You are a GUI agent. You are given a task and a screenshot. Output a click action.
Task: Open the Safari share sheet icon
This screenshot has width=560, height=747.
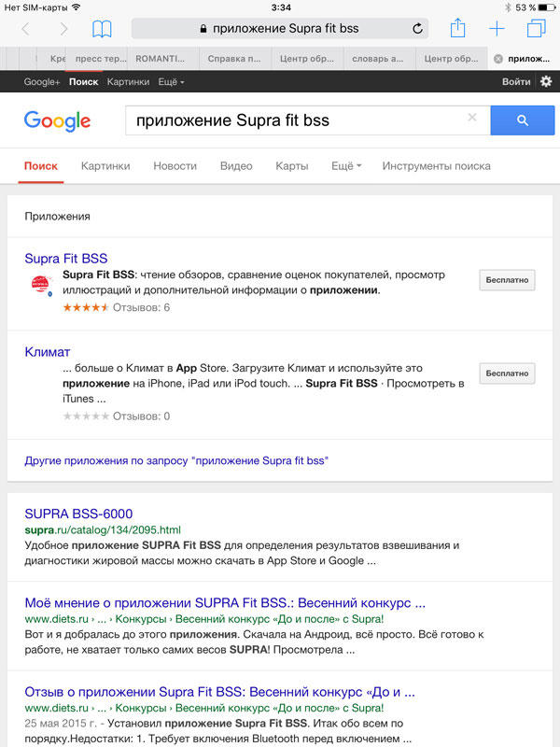coord(457,28)
